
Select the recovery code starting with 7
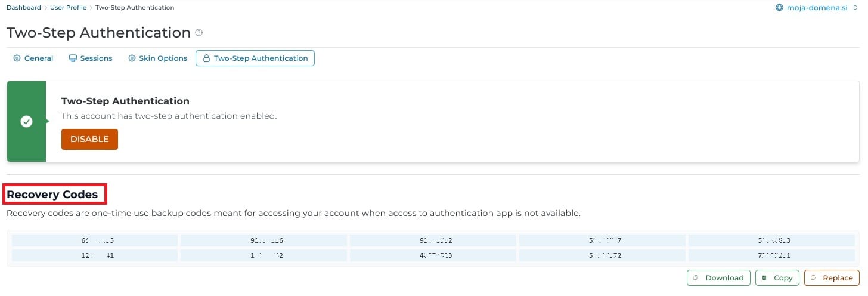click(x=772, y=255)
